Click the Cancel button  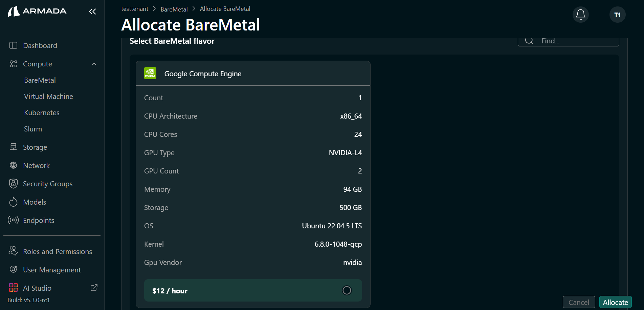[579, 302]
